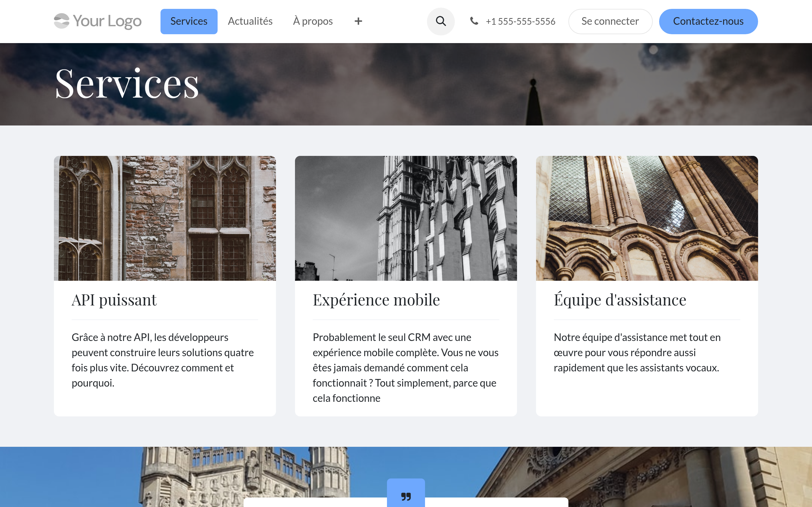The height and width of the screenshot is (507, 812).
Task: Open the Services menu item
Action: click(x=189, y=21)
